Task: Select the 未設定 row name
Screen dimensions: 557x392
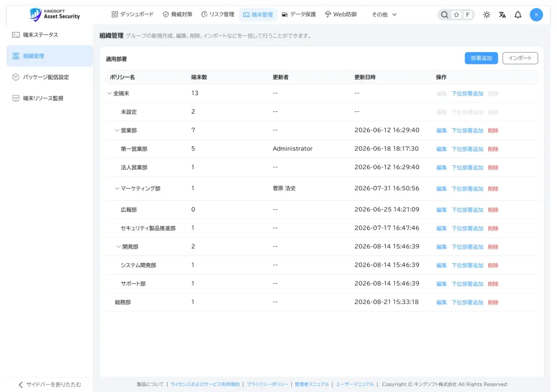Action: click(129, 112)
